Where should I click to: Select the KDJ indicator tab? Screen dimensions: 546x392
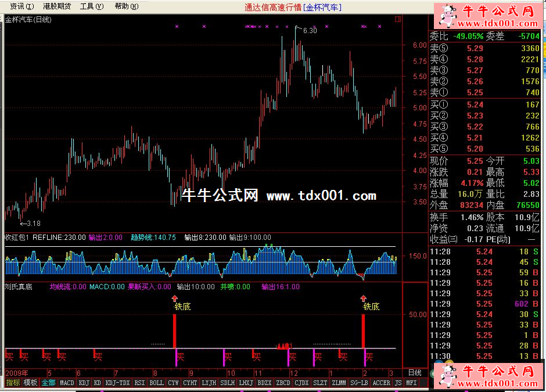pyautogui.click(x=84, y=383)
